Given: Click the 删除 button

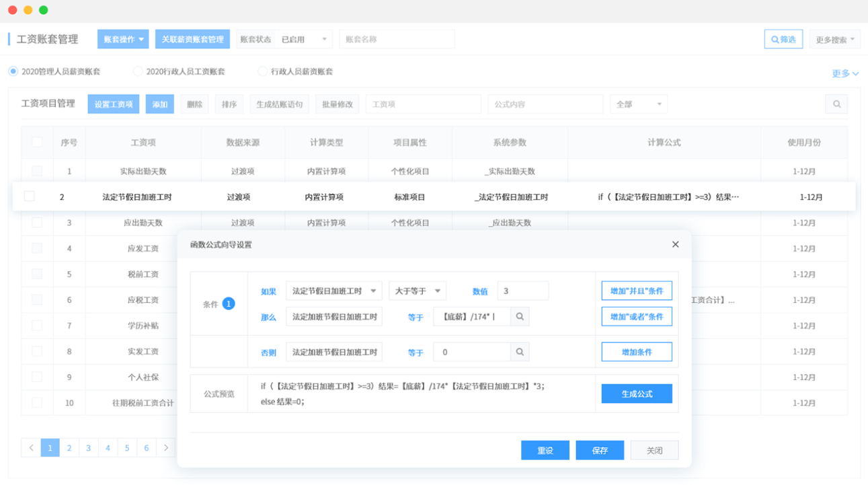Looking at the screenshot, I should 195,104.
